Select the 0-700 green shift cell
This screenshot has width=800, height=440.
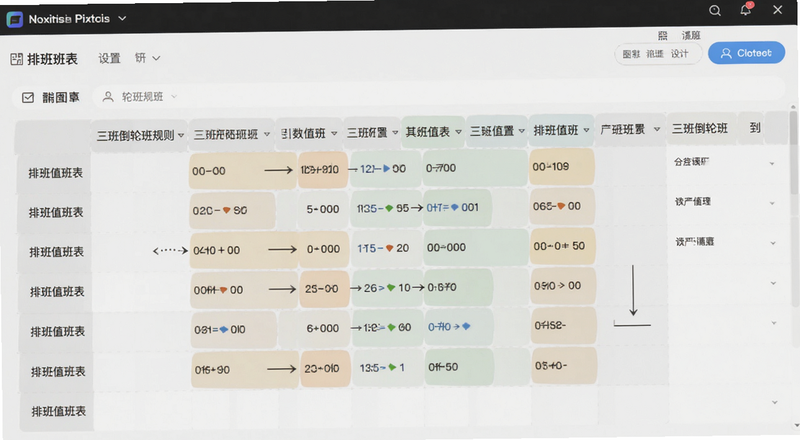tap(474, 168)
